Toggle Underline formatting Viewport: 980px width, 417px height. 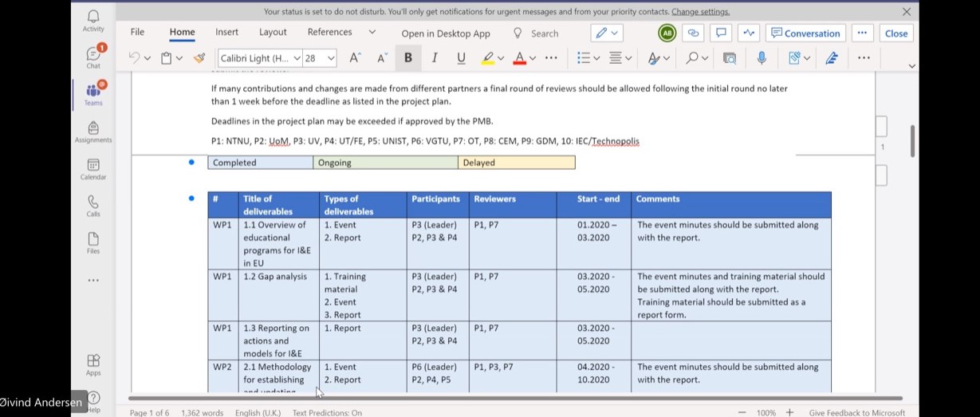click(461, 58)
